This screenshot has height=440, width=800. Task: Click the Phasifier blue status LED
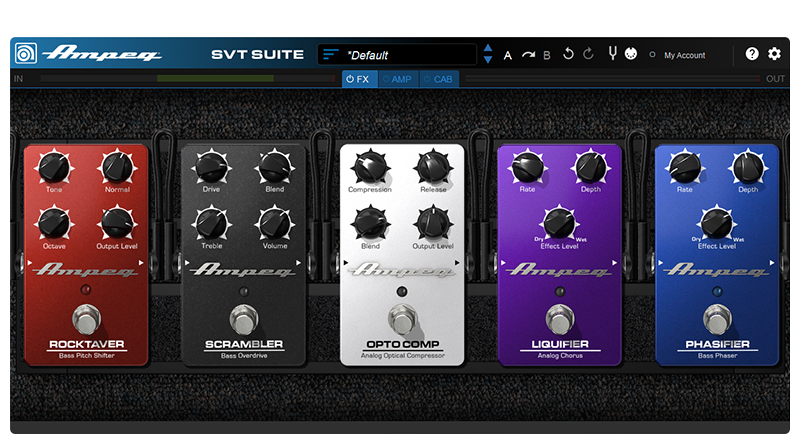[717, 291]
